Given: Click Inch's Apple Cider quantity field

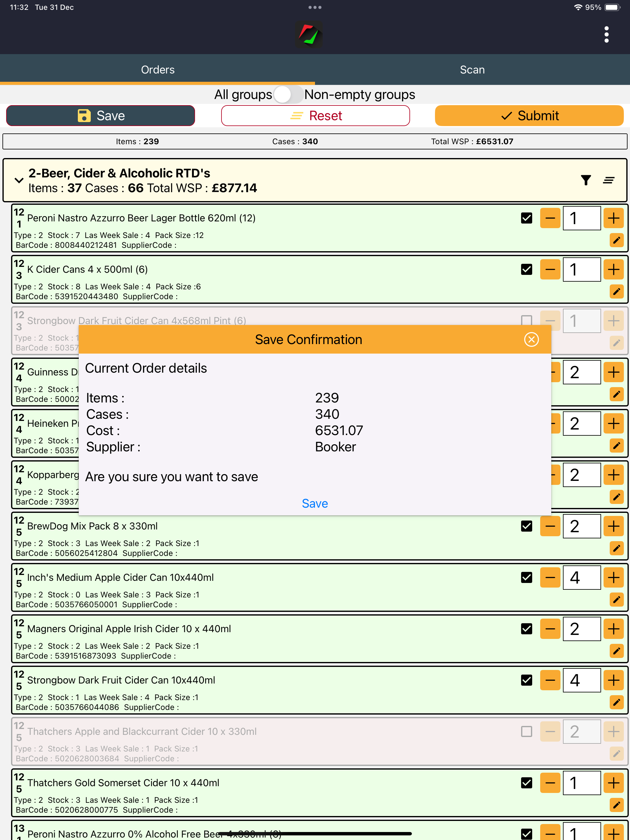Looking at the screenshot, I should pyautogui.click(x=582, y=577).
